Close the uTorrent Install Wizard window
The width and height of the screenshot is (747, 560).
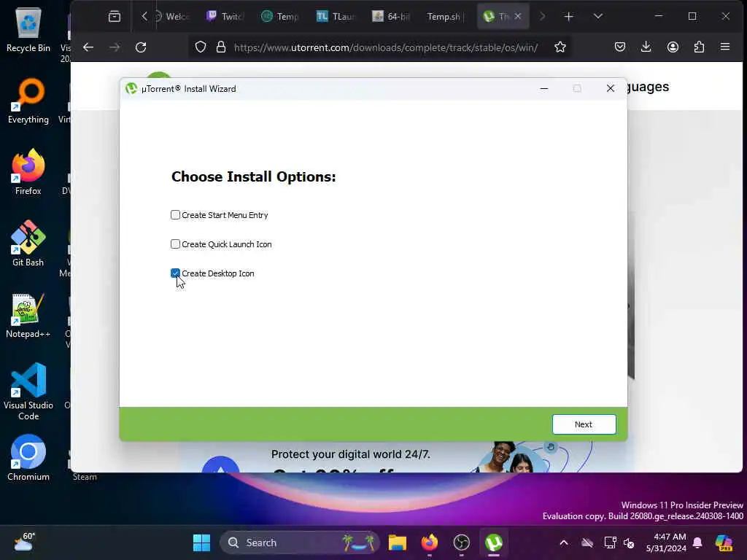coord(611,88)
